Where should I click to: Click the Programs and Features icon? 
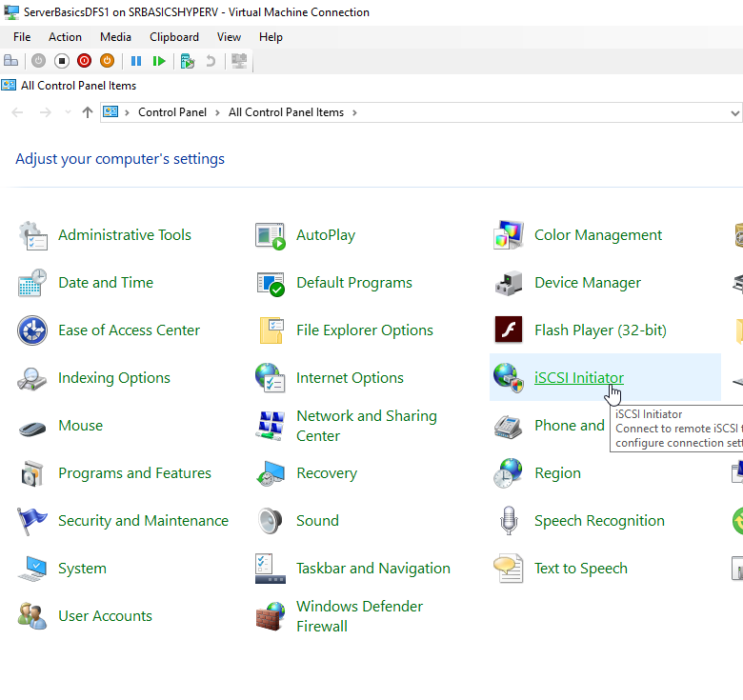(32, 473)
